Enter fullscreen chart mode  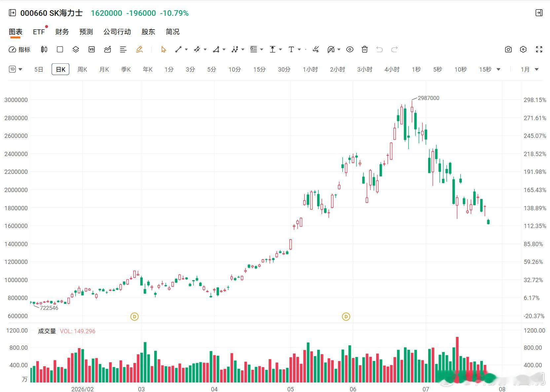[539, 49]
